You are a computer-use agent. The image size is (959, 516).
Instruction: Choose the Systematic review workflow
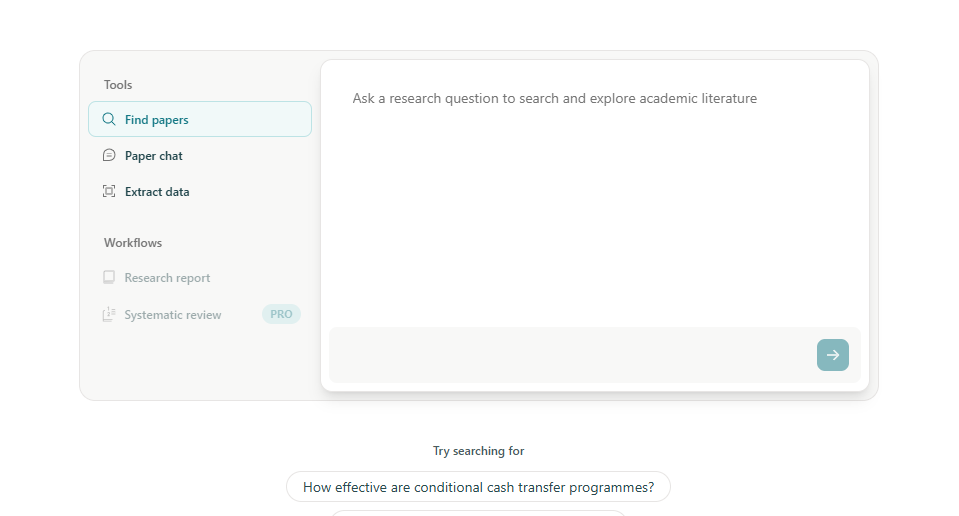(173, 315)
